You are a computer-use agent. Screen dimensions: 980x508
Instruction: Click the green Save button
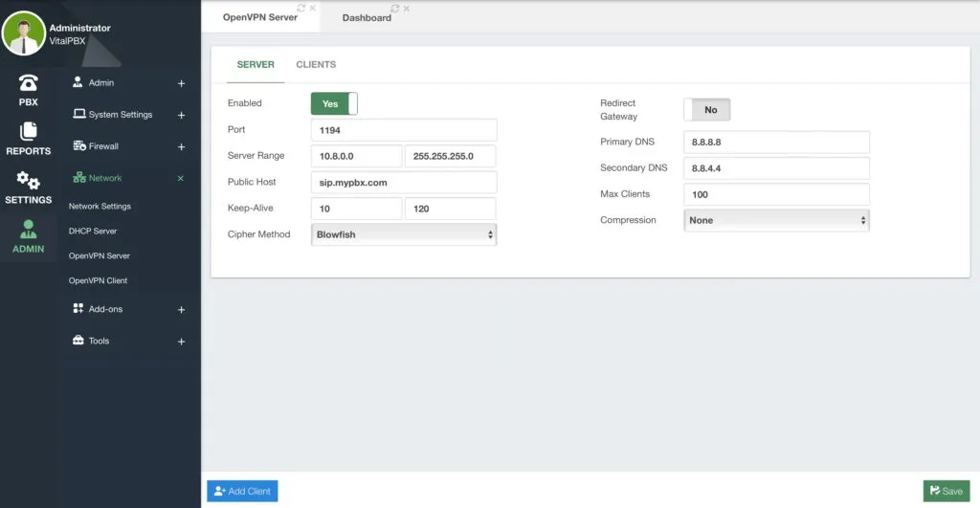947,491
